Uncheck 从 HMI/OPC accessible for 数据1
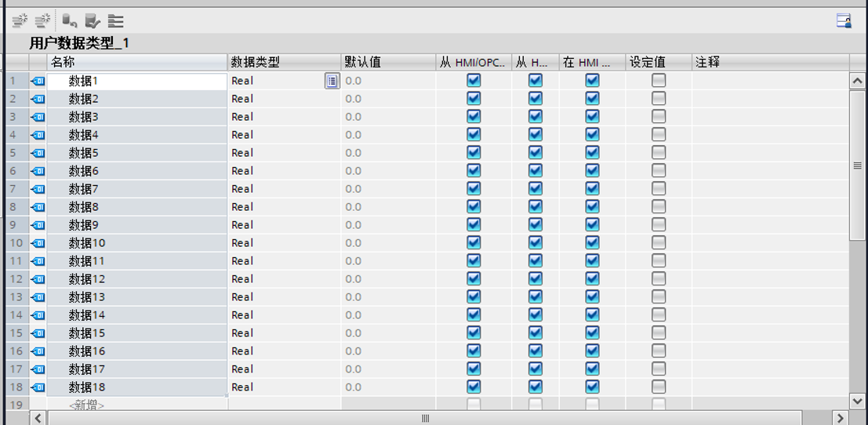This screenshot has height=425, width=868. coord(474,81)
